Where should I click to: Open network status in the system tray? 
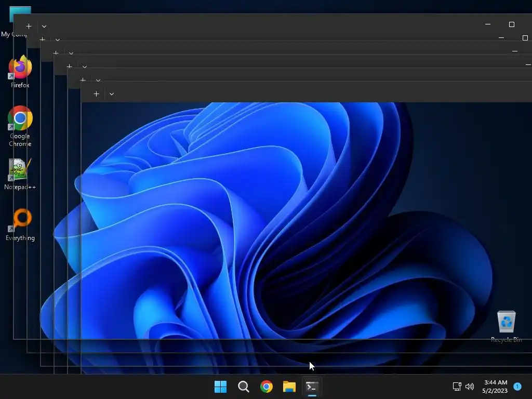pos(457,387)
